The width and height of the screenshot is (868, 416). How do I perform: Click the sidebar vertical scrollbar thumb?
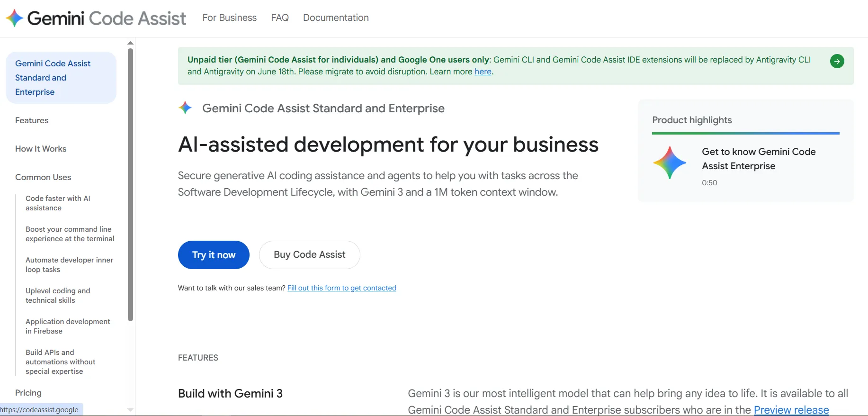coord(130,185)
